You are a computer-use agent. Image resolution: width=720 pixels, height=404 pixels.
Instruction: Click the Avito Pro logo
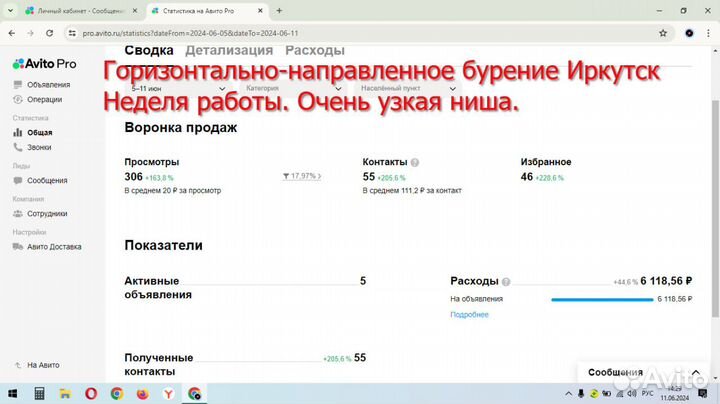pyautogui.click(x=45, y=64)
